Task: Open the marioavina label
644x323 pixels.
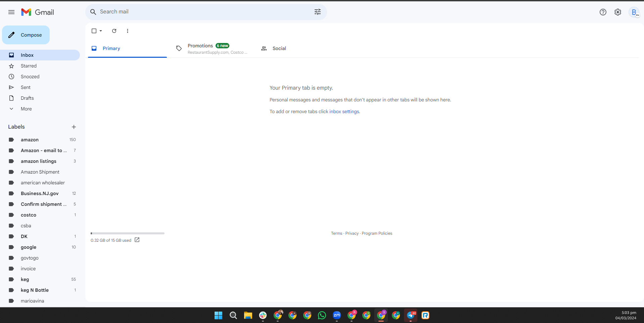Action: [x=40, y=301]
